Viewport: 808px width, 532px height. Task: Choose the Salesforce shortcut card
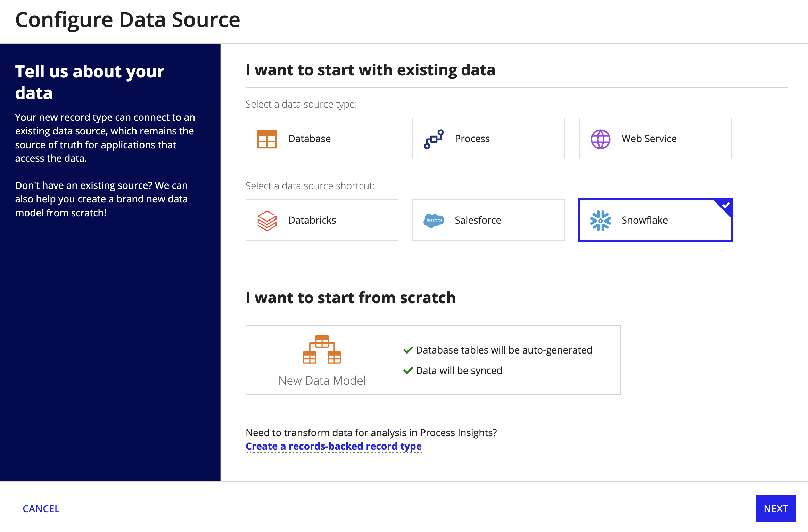click(x=488, y=220)
